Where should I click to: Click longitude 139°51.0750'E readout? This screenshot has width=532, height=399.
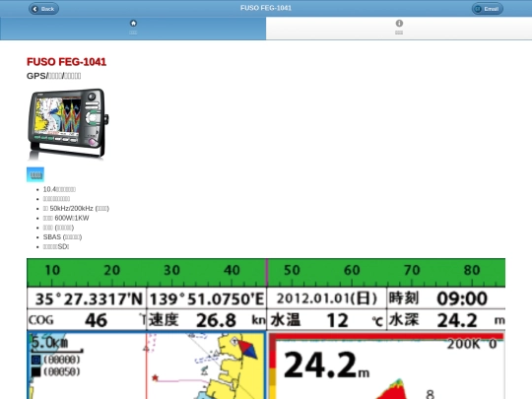pyautogui.click(x=207, y=299)
